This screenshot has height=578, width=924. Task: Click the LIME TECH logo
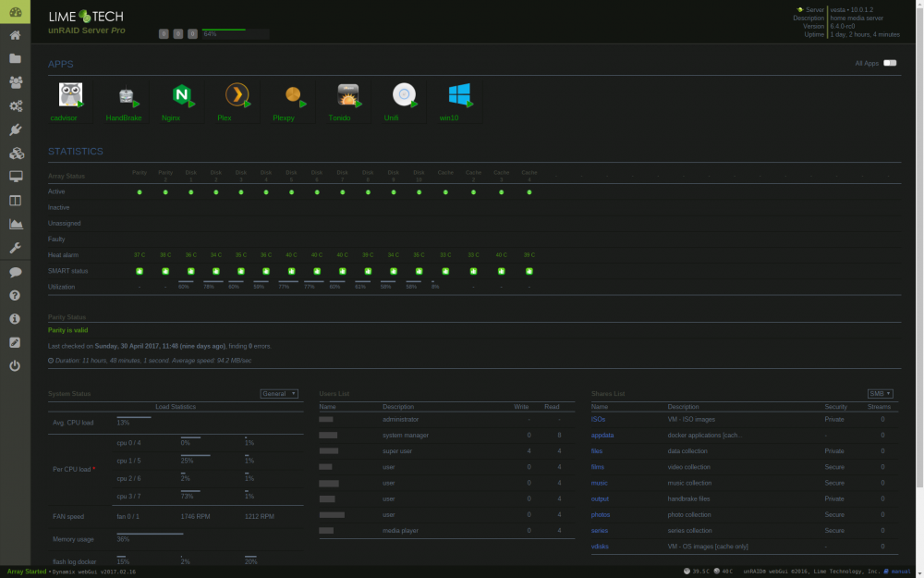point(86,17)
